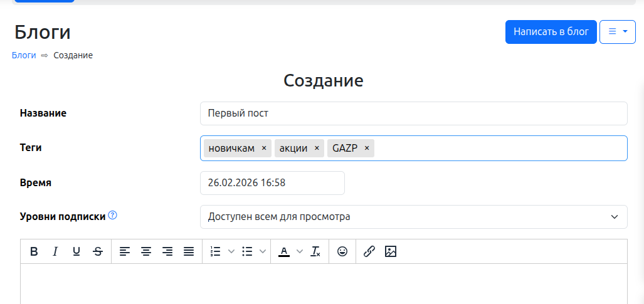Remove the 'новичкам' tag

264,148
